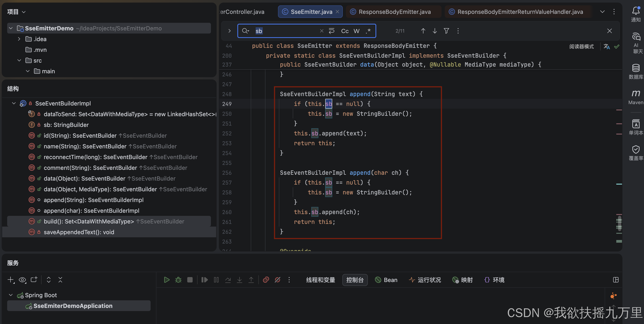Change the services layout settings icon

coord(616,280)
